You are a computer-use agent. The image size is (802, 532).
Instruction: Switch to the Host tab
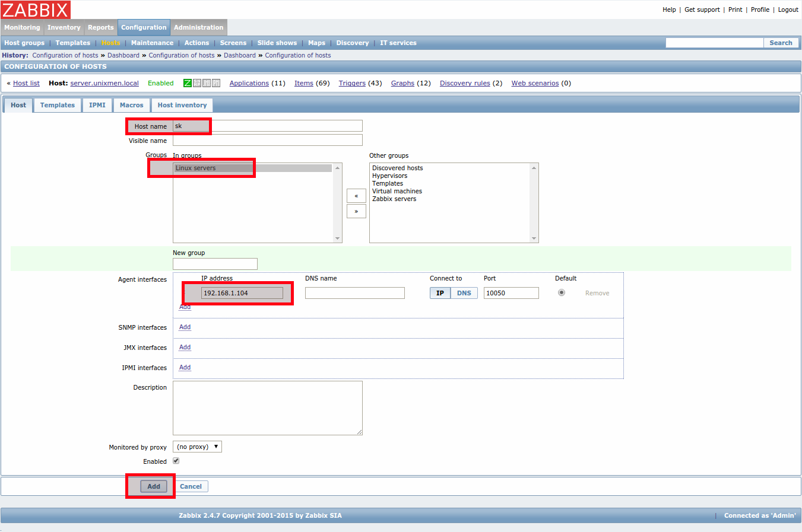point(18,105)
